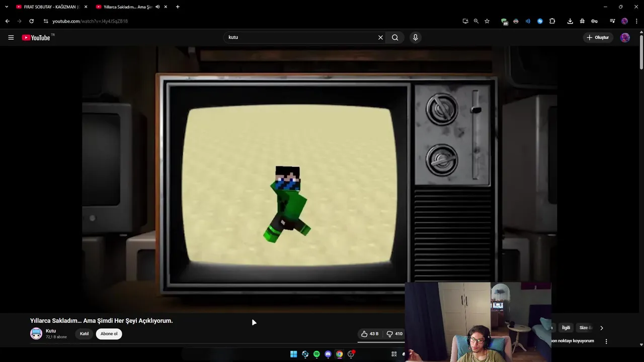Switch to Yıllarca Sakladım tab

[x=128, y=7]
